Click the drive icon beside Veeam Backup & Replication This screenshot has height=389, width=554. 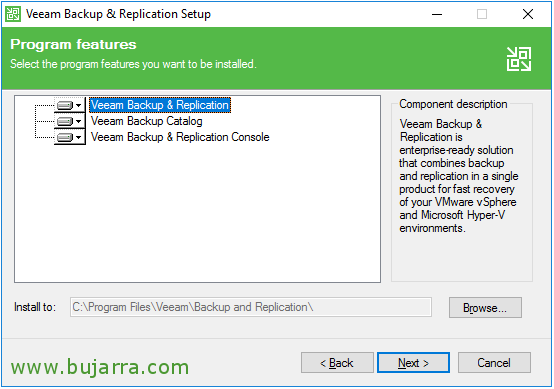click(x=65, y=105)
